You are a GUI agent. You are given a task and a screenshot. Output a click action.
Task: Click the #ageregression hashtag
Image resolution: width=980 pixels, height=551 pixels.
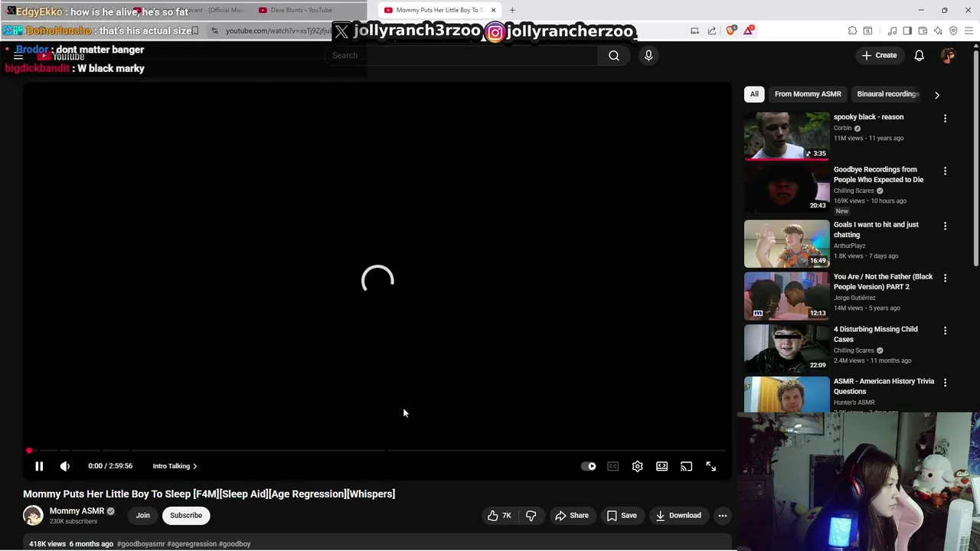coord(191,544)
